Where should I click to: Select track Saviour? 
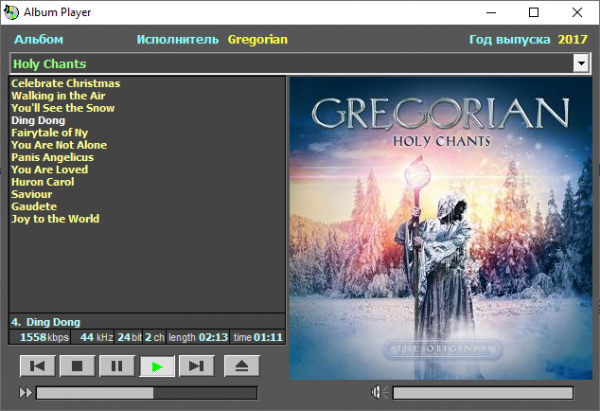(x=32, y=194)
